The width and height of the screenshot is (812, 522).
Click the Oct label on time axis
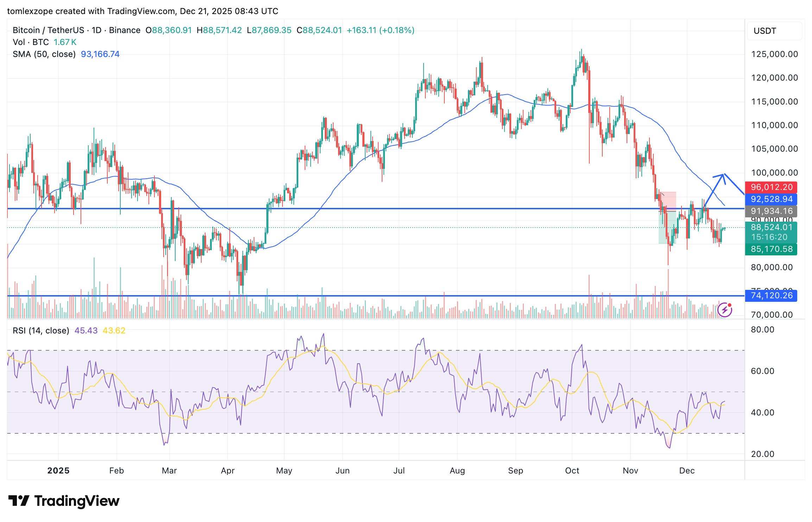[x=572, y=471]
